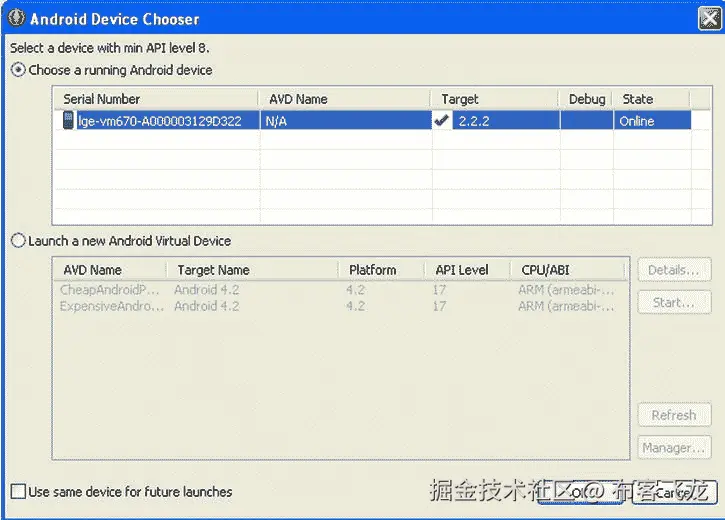Click the Android Device Chooser title icon
This screenshot has width=725, height=520.
click(x=17, y=18)
